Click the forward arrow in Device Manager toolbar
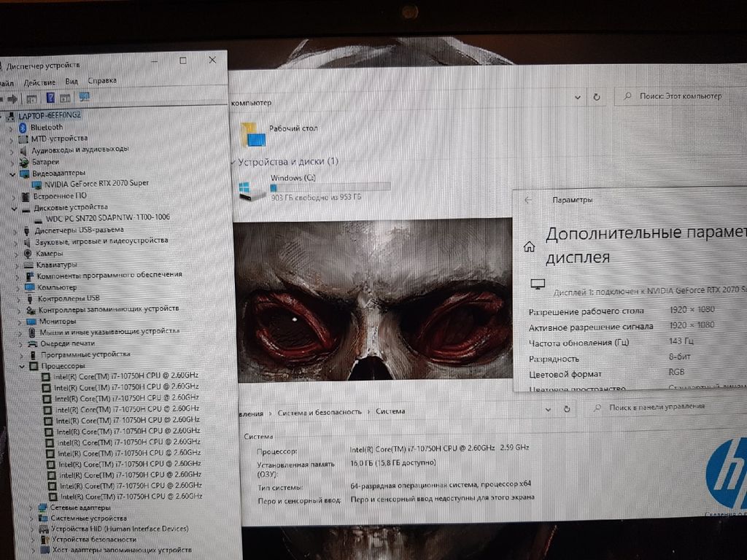The width and height of the screenshot is (747, 560). click(12, 98)
